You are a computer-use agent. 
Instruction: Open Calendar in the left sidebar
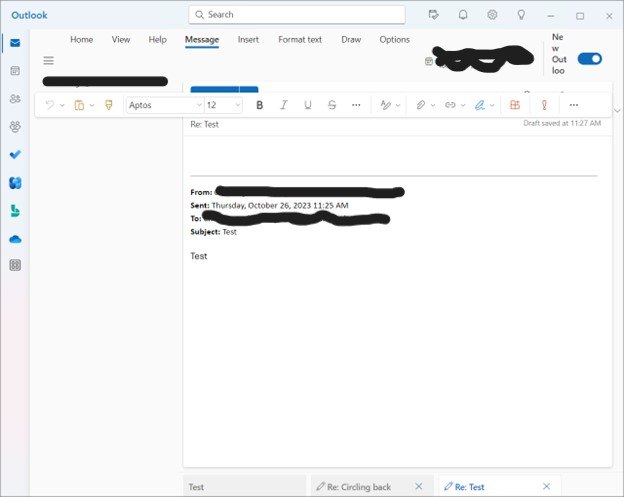(x=15, y=71)
